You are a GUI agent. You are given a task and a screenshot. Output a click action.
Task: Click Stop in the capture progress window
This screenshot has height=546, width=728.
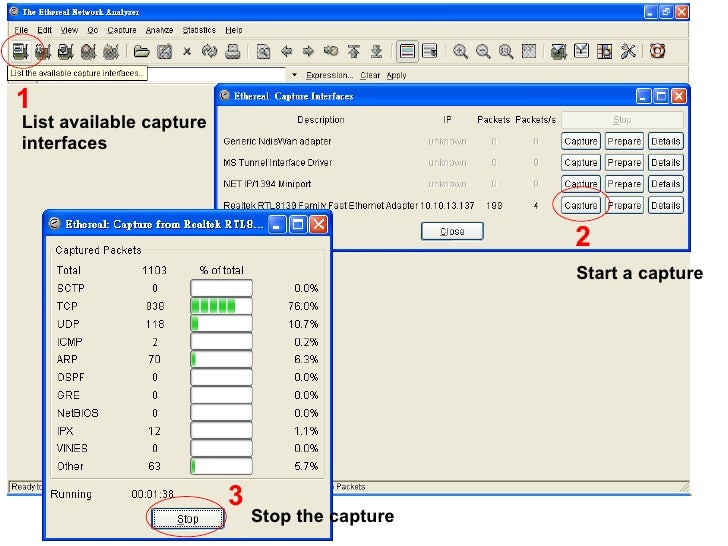188,519
